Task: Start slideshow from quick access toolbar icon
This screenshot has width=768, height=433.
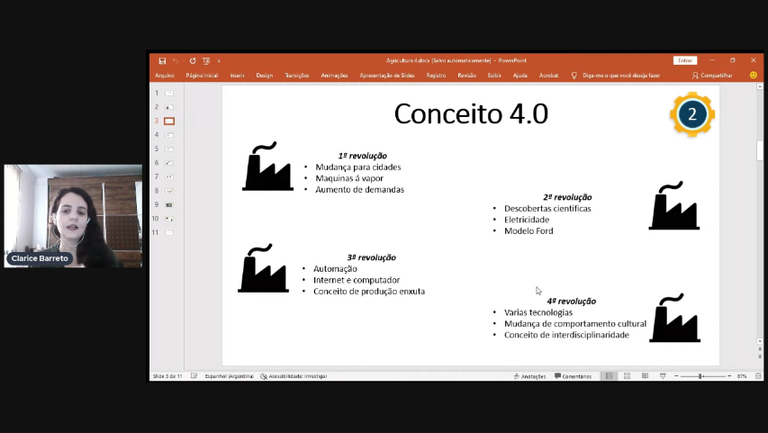Action: click(x=206, y=61)
